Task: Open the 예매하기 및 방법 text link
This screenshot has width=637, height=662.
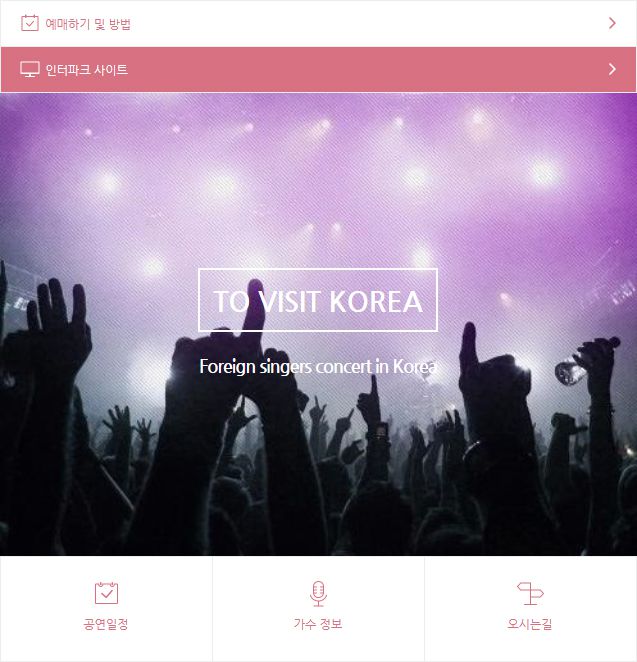Action: pos(88,24)
